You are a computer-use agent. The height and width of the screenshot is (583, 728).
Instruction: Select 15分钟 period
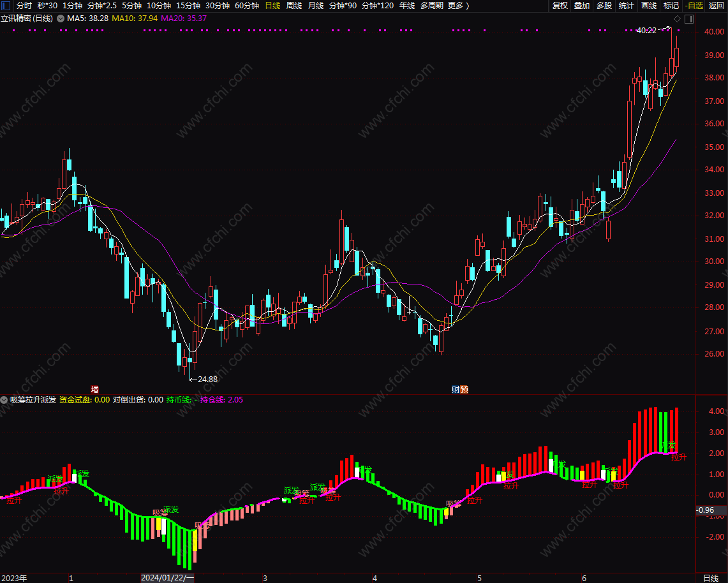click(188, 6)
